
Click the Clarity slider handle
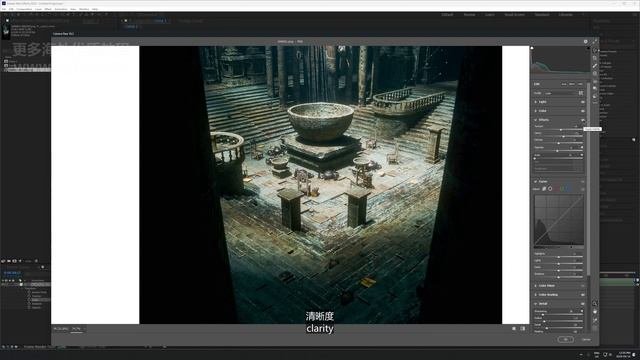coord(563,136)
